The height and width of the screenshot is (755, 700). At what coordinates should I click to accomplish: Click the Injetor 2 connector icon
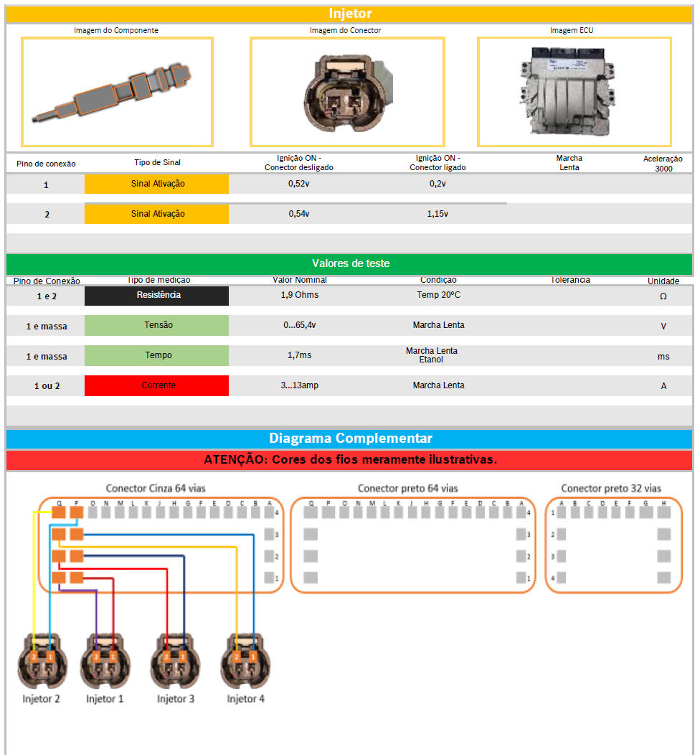(x=42, y=662)
